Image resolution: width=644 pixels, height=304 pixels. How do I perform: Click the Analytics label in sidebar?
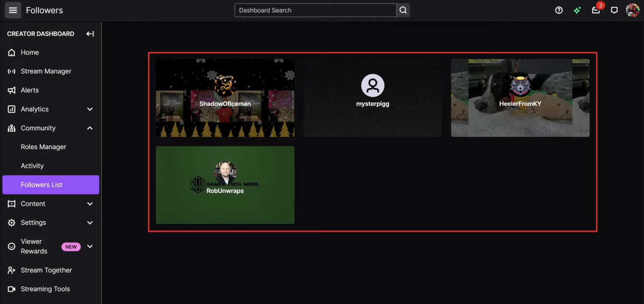tap(35, 109)
